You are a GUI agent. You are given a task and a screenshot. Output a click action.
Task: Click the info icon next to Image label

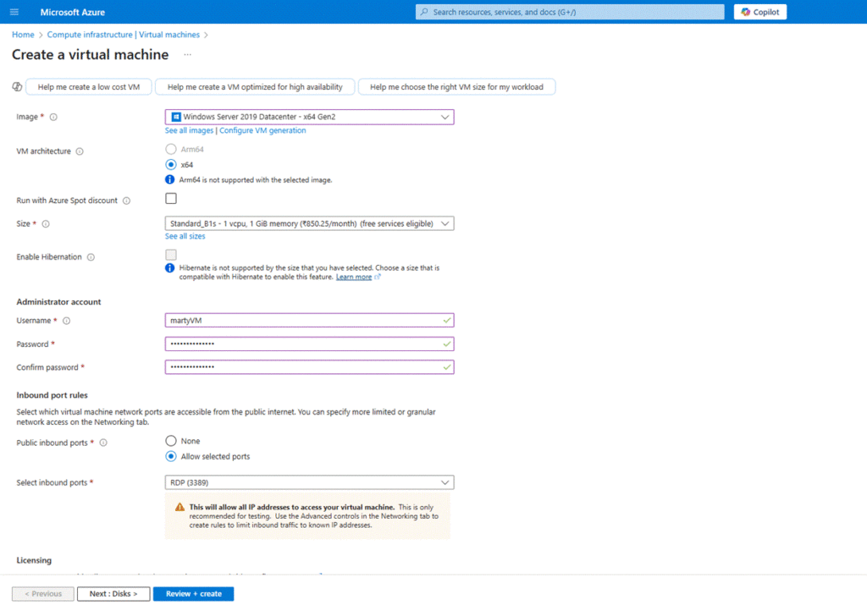(x=53, y=117)
